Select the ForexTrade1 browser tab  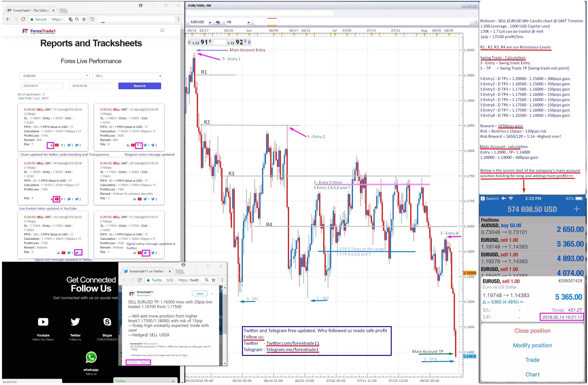[x=31, y=10]
